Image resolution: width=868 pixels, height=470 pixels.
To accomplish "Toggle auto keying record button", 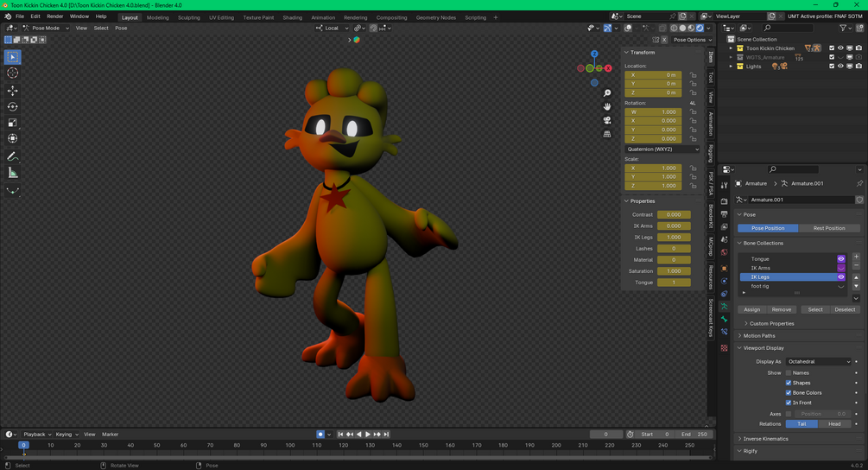I will tap(320, 435).
